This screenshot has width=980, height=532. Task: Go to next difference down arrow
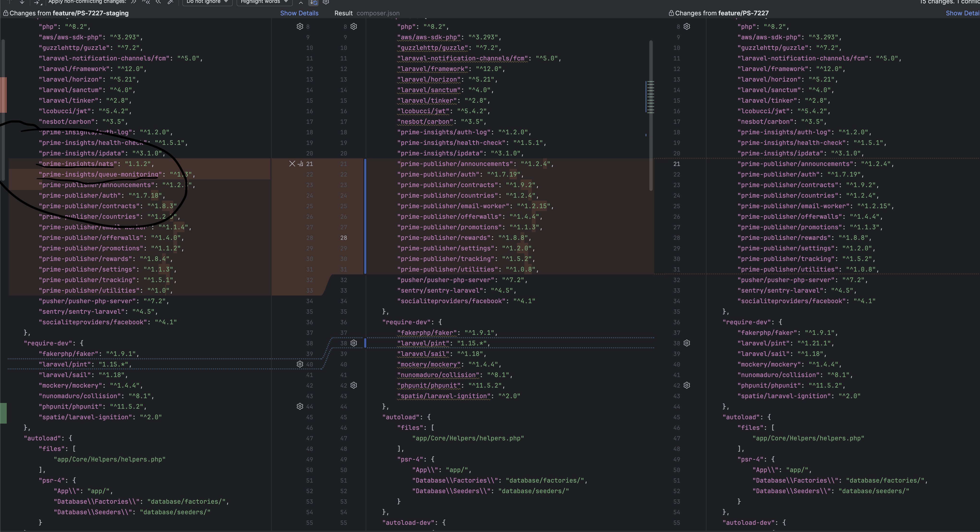click(x=22, y=2)
